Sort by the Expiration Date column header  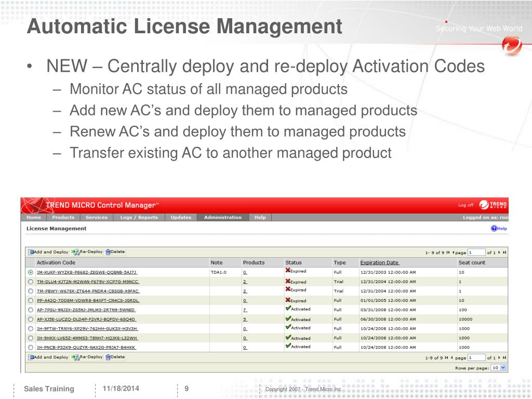pyautogui.click(x=380, y=262)
